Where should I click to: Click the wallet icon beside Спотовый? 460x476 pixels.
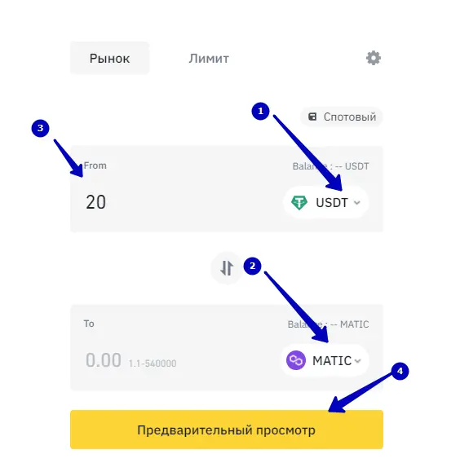coord(312,117)
